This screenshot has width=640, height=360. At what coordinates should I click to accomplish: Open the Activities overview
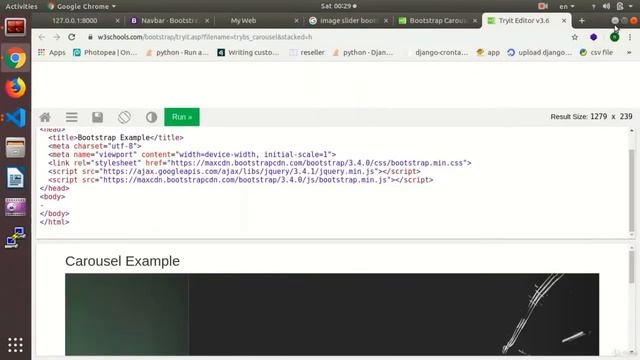pos(21,6)
